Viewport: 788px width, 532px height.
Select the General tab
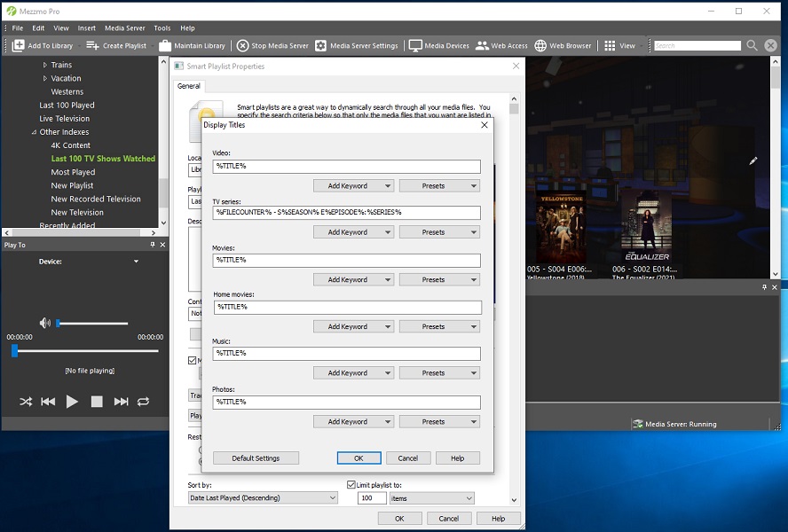[189, 86]
